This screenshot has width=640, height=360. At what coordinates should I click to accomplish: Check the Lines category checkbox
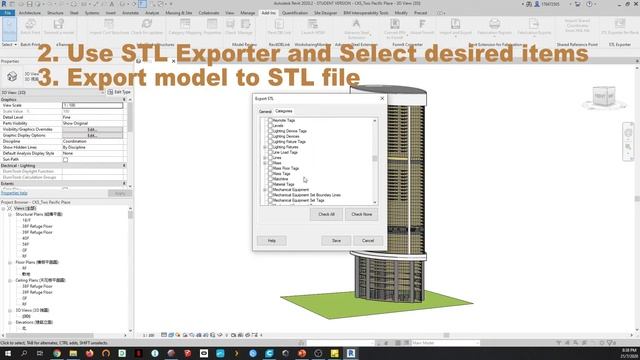coord(270,158)
